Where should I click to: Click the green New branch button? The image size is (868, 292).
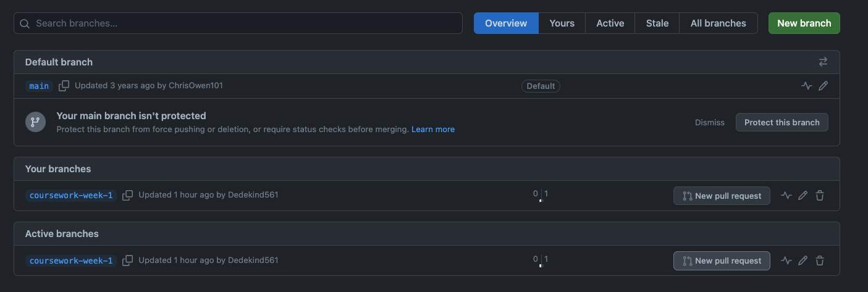point(804,23)
